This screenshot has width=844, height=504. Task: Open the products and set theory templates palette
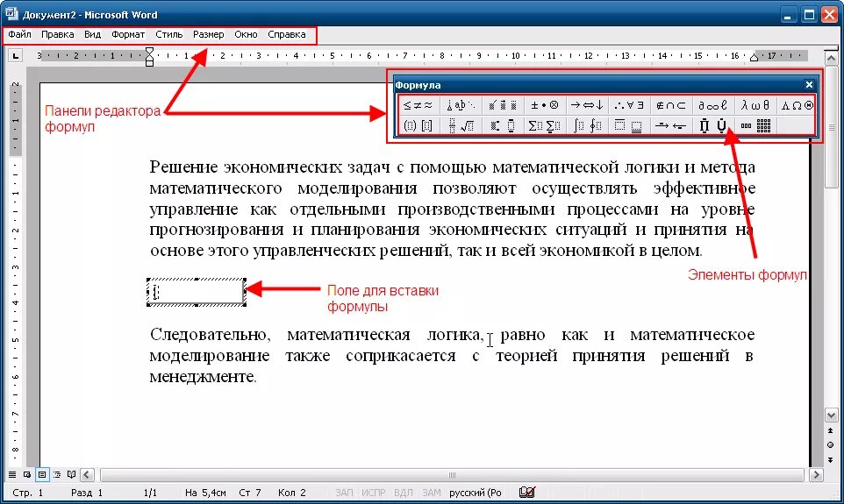[x=712, y=126]
